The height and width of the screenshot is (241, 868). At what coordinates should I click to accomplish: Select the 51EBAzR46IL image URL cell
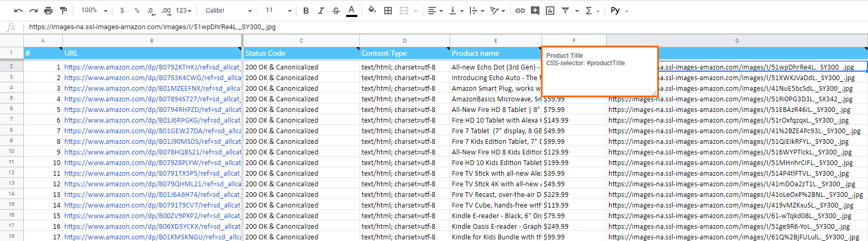[737, 109]
